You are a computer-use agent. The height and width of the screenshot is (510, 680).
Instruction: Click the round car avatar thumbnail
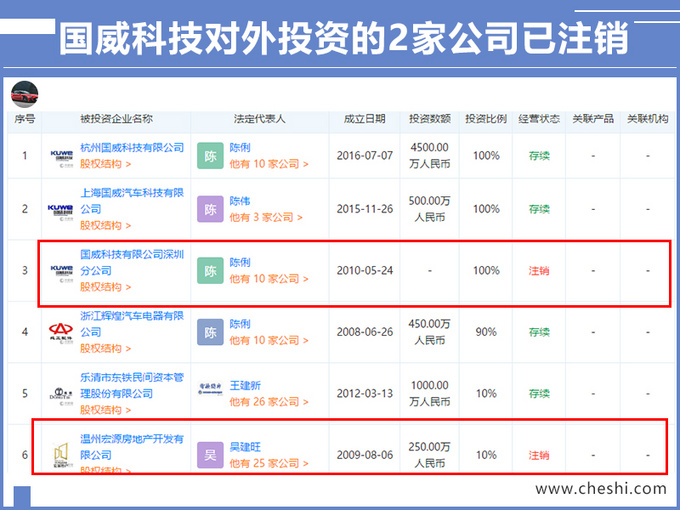[x=25, y=94]
